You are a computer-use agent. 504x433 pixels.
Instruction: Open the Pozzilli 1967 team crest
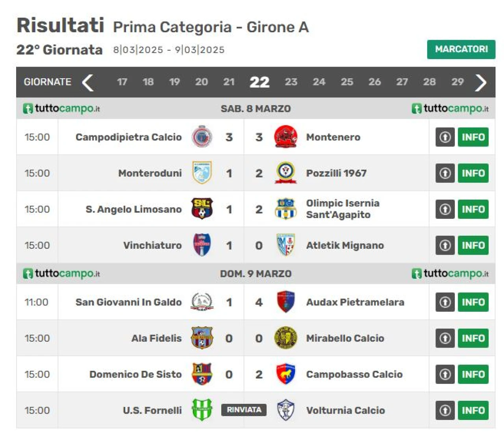285,173
